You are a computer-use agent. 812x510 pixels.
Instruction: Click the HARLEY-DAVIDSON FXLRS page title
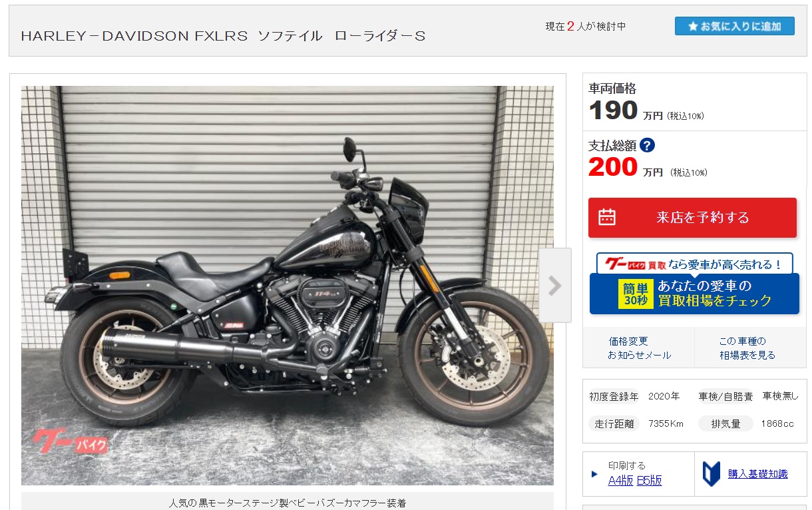click(223, 36)
